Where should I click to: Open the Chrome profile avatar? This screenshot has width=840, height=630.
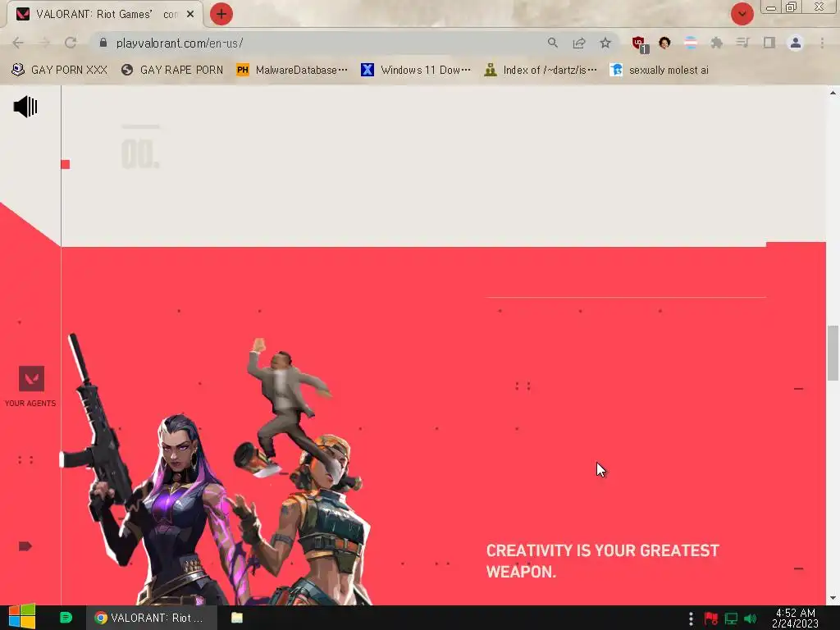796,43
